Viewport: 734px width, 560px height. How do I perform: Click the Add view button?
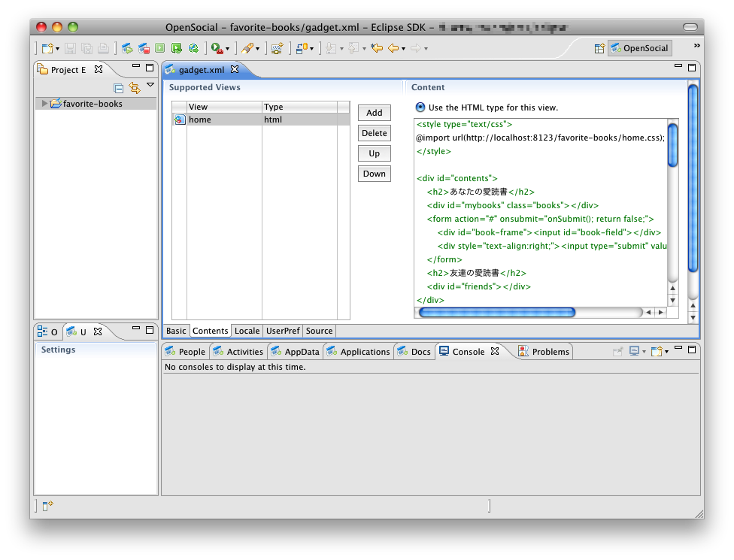point(374,113)
